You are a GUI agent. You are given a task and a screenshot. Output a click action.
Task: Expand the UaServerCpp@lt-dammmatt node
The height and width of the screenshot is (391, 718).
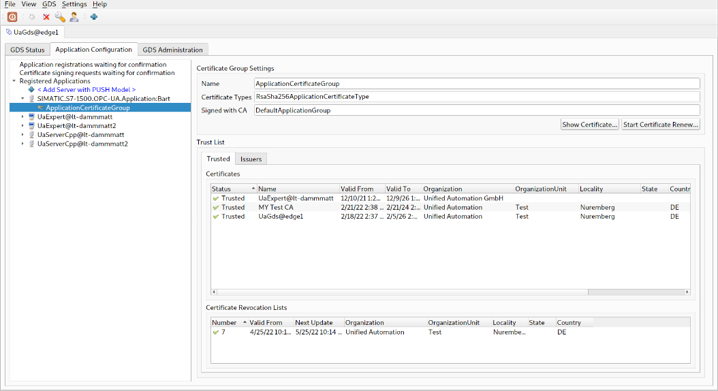point(22,135)
